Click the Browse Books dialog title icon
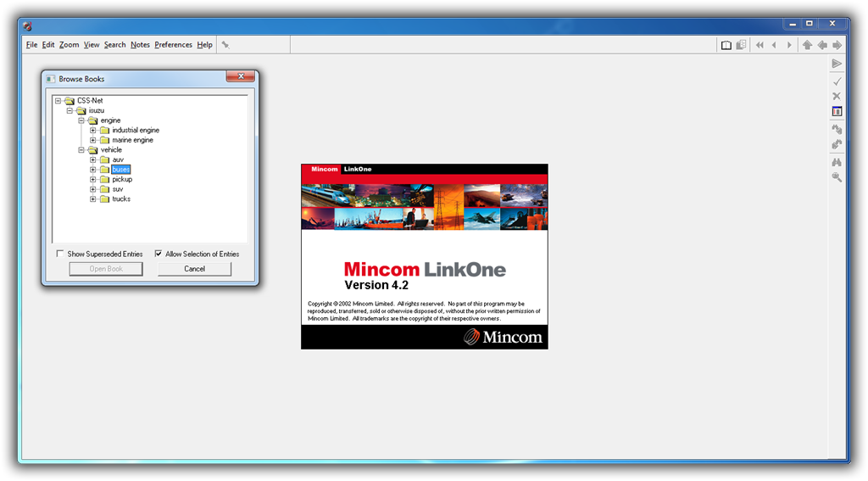The image size is (868, 481). pyautogui.click(x=50, y=79)
